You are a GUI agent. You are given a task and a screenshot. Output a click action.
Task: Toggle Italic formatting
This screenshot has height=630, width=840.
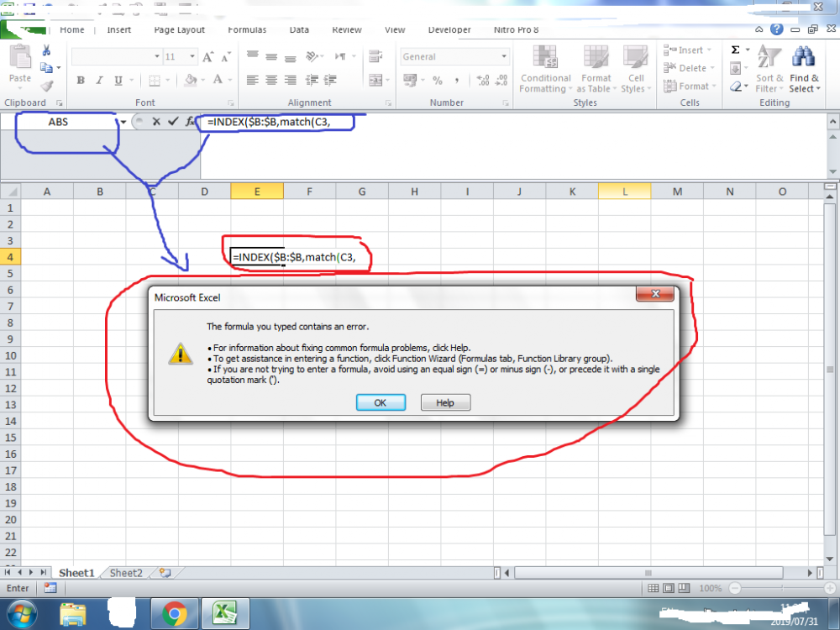click(x=99, y=81)
